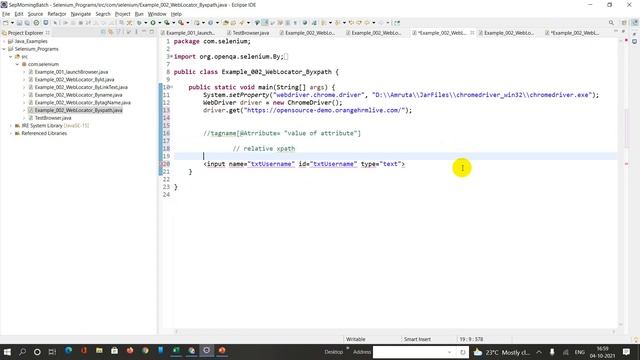Open the Open Perspective icon
Image resolution: width=640 pixels, height=360 pixels.
pos(624,23)
